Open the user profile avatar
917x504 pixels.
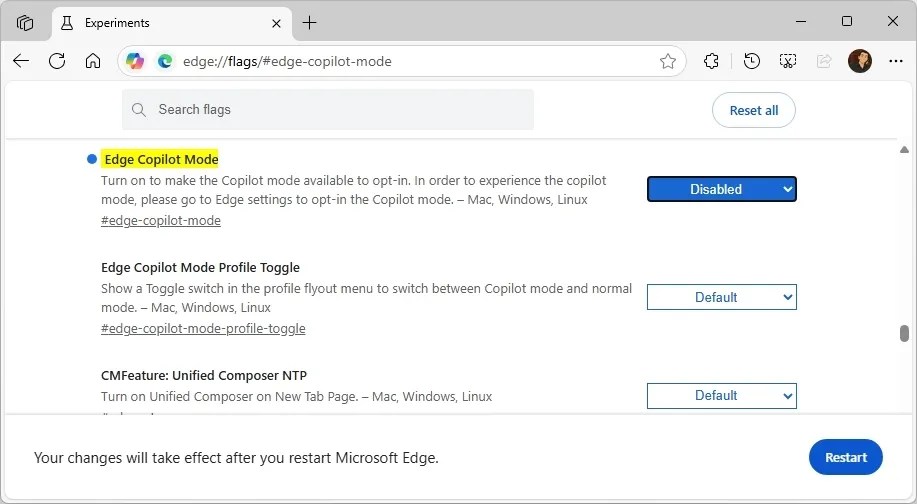(859, 61)
